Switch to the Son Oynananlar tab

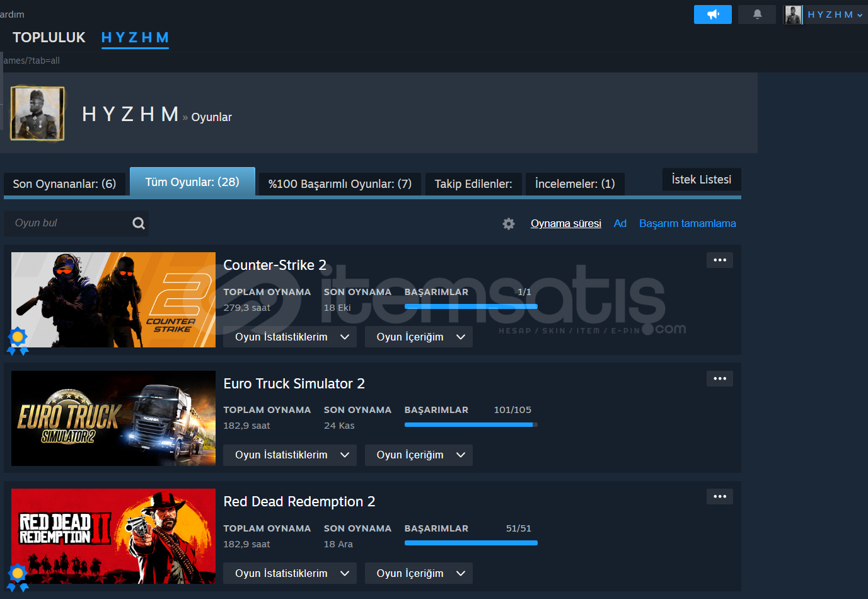pos(64,184)
